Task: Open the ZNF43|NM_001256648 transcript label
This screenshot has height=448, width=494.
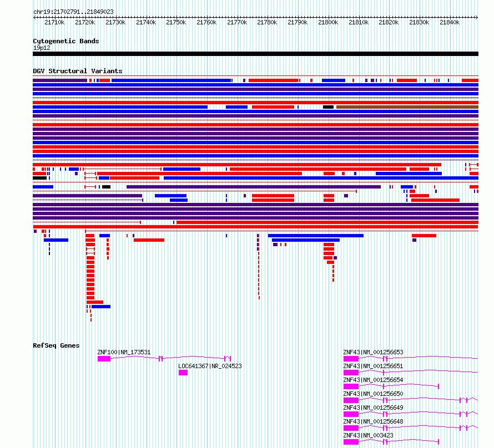Action: tap(373, 421)
